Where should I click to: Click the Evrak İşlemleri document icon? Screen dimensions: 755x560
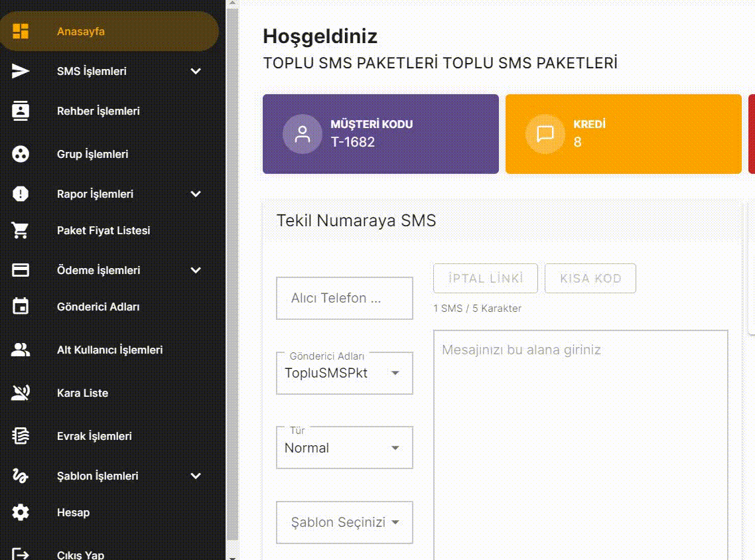(20, 436)
